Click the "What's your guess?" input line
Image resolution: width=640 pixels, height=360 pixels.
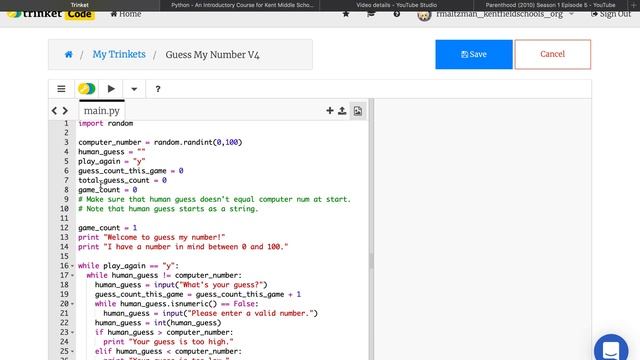(181, 285)
